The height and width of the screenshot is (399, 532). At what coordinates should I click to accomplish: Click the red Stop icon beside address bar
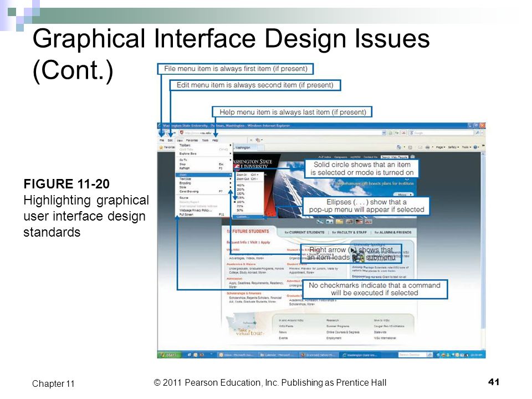403,132
